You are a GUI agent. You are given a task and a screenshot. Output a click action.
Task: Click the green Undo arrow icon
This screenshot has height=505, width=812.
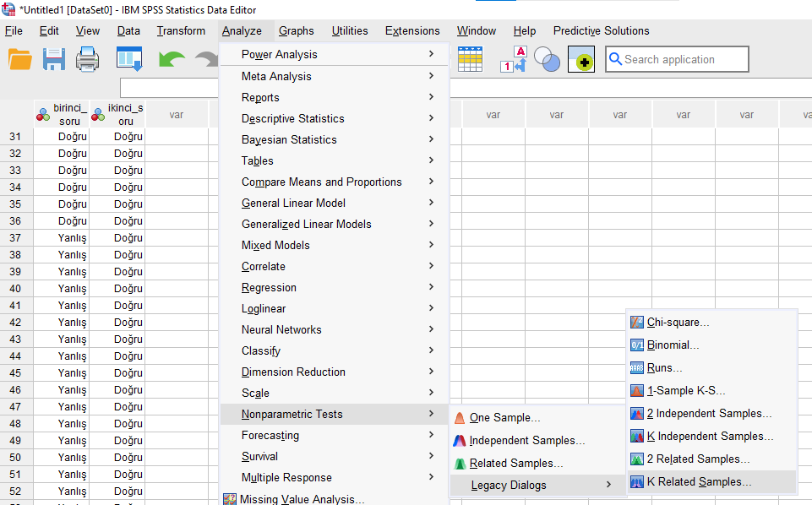point(172,60)
